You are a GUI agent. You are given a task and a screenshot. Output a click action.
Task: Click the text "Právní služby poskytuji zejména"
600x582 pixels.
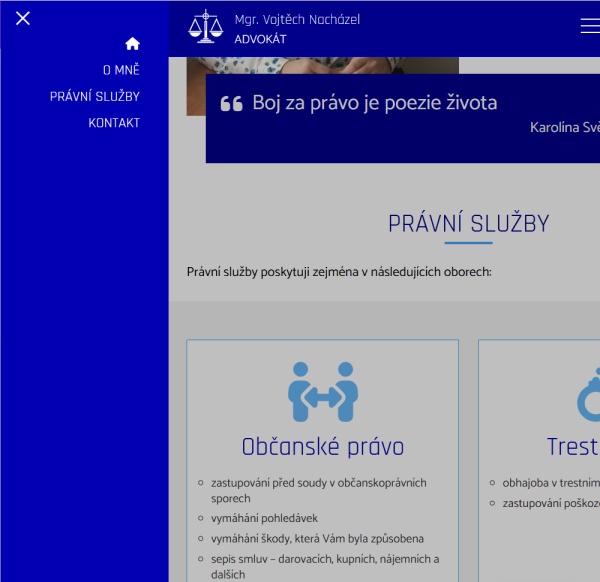(x=272, y=272)
